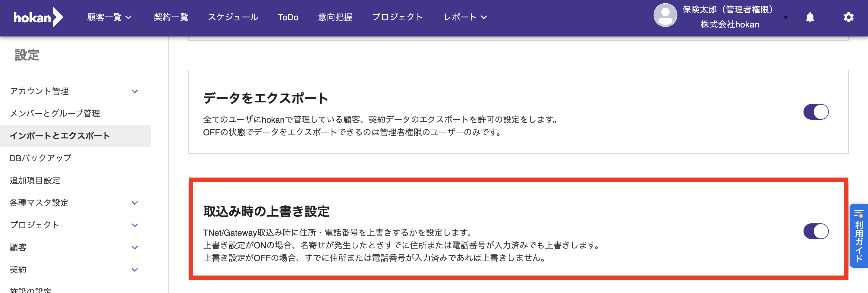Expand アカウント管理 in sidebar
Screen dimensions: 868x293
[x=135, y=91]
